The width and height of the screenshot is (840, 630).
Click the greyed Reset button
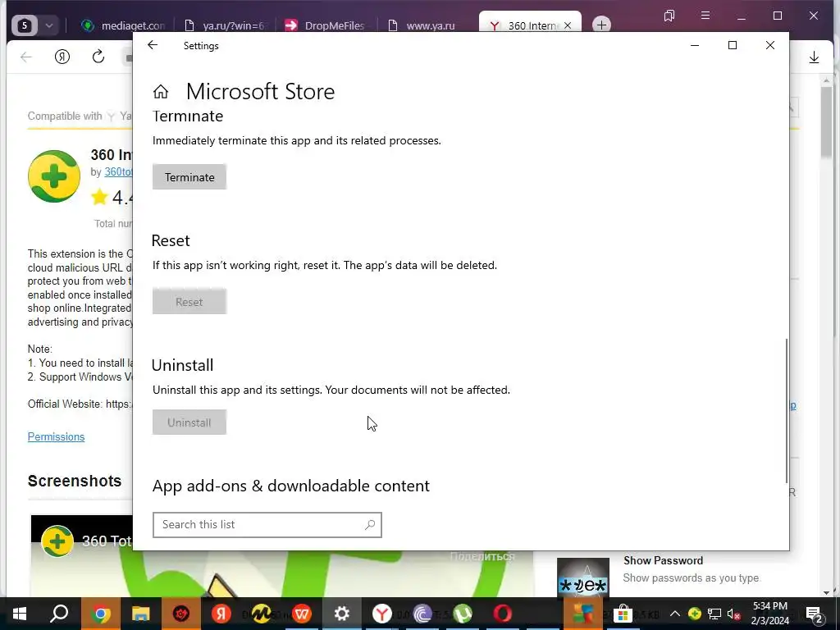(189, 302)
